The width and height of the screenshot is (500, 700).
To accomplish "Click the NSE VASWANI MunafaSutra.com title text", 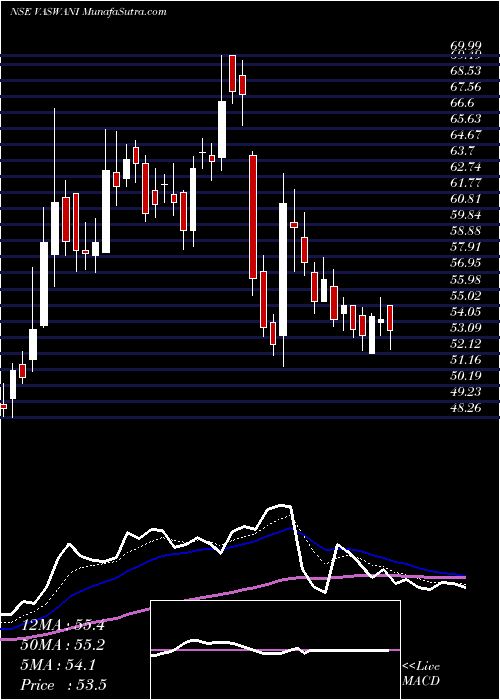I will [88, 12].
